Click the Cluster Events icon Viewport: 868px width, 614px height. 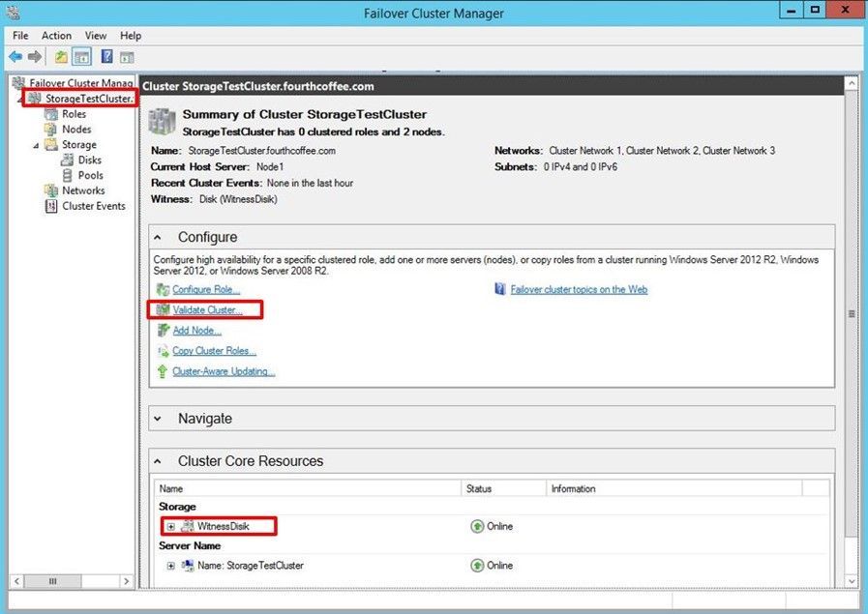coord(51,206)
